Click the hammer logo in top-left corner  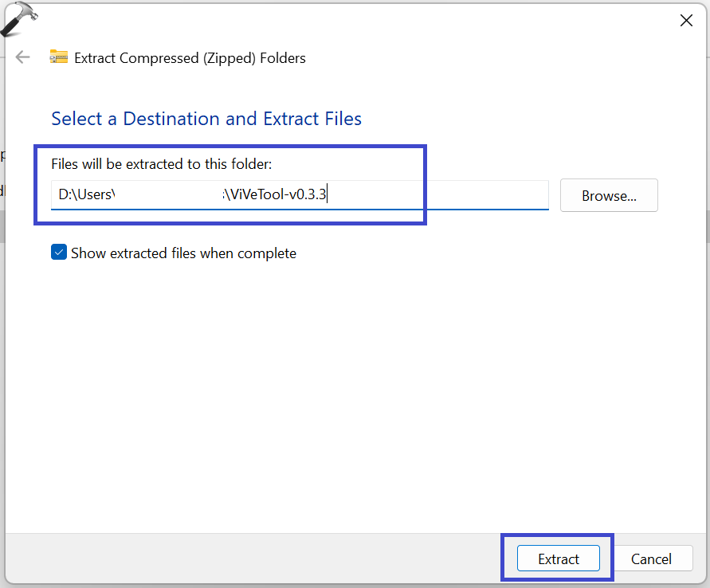18,19
